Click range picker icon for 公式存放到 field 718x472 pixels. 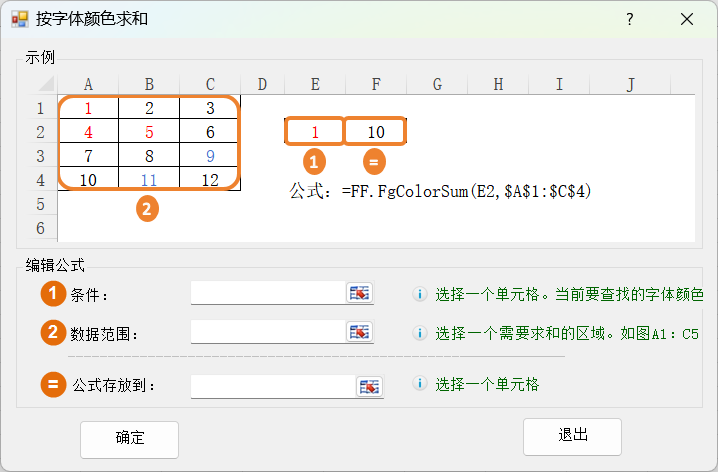[369, 386]
